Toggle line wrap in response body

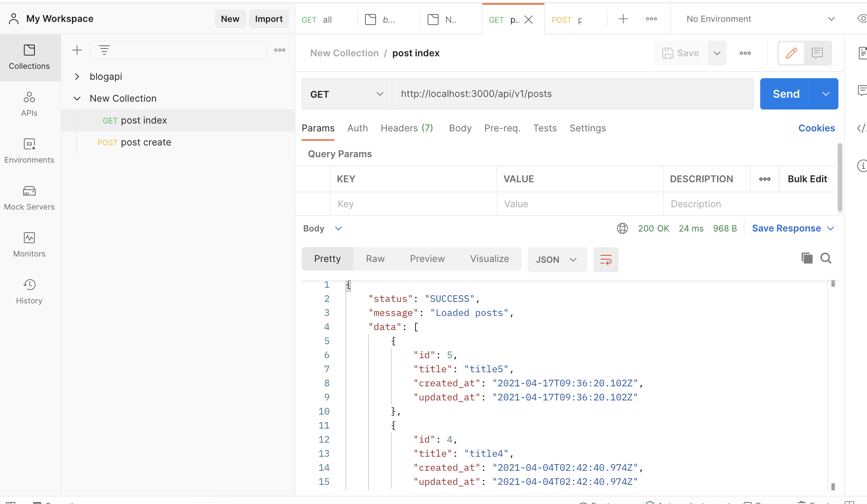(x=606, y=260)
